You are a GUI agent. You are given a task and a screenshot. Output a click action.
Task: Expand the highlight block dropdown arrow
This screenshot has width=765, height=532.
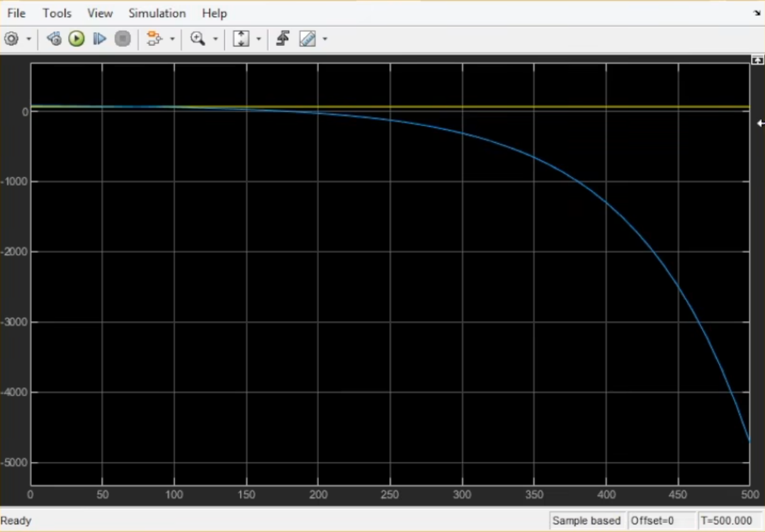(x=172, y=39)
